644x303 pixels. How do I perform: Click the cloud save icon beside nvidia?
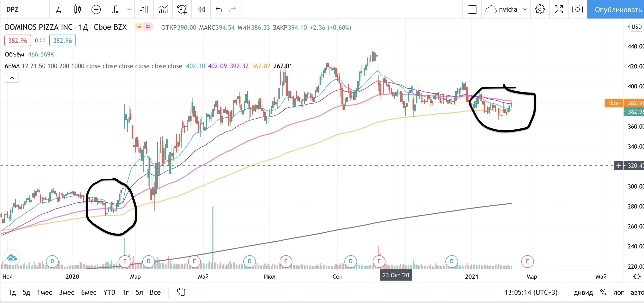pyautogui.click(x=491, y=9)
